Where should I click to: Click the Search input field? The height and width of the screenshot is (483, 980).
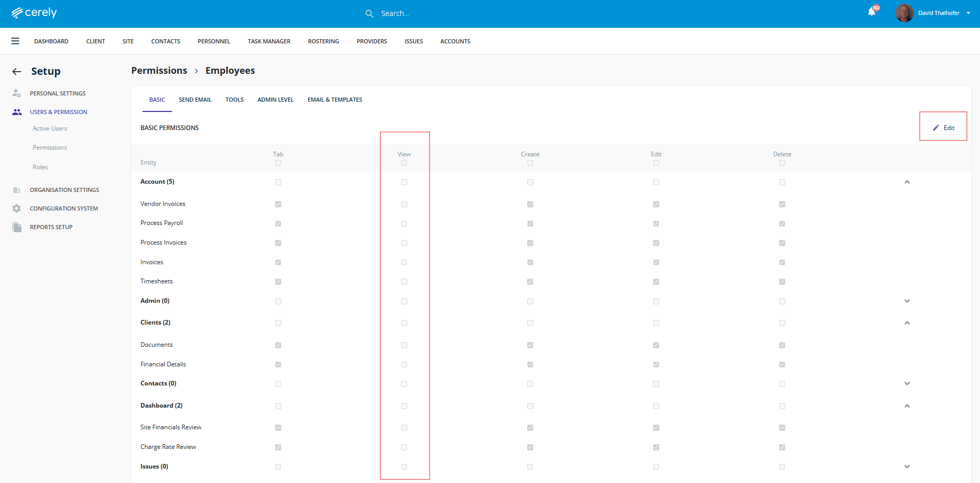[x=439, y=13]
